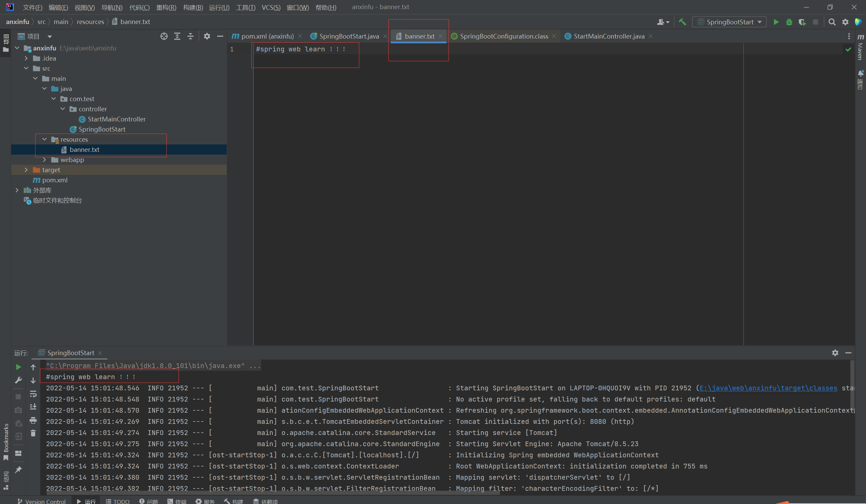866x504 pixels.
Task: Expand the target folder
Action: click(x=26, y=170)
